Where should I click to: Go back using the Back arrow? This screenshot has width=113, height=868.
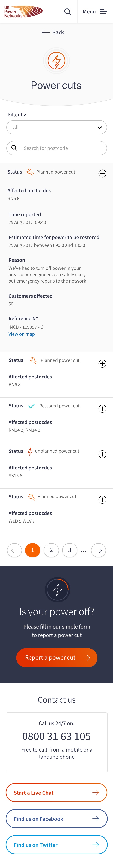click(x=53, y=32)
